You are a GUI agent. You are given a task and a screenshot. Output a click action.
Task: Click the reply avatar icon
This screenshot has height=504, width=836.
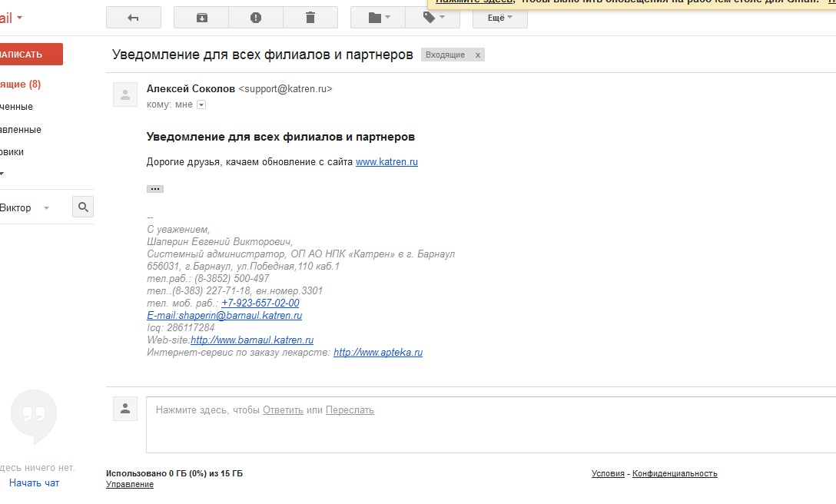pyautogui.click(x=125, y=409)
